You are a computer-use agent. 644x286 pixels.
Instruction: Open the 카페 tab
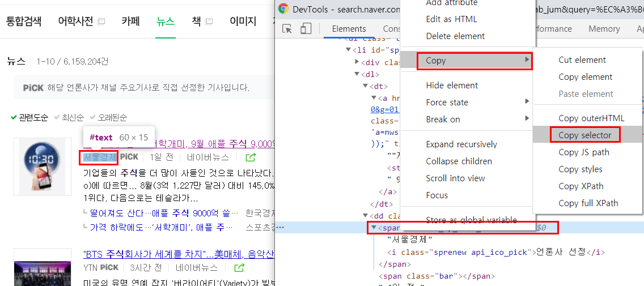pyautogui.click(x=130, y=22)
